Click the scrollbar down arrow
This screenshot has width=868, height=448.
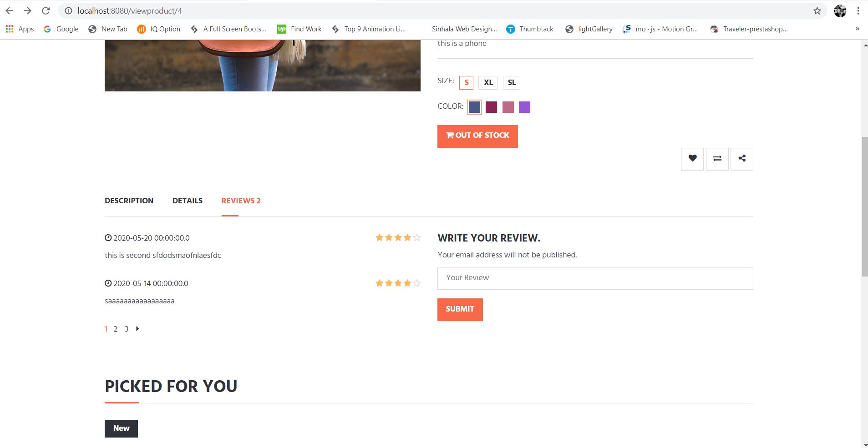click(864, 444)
